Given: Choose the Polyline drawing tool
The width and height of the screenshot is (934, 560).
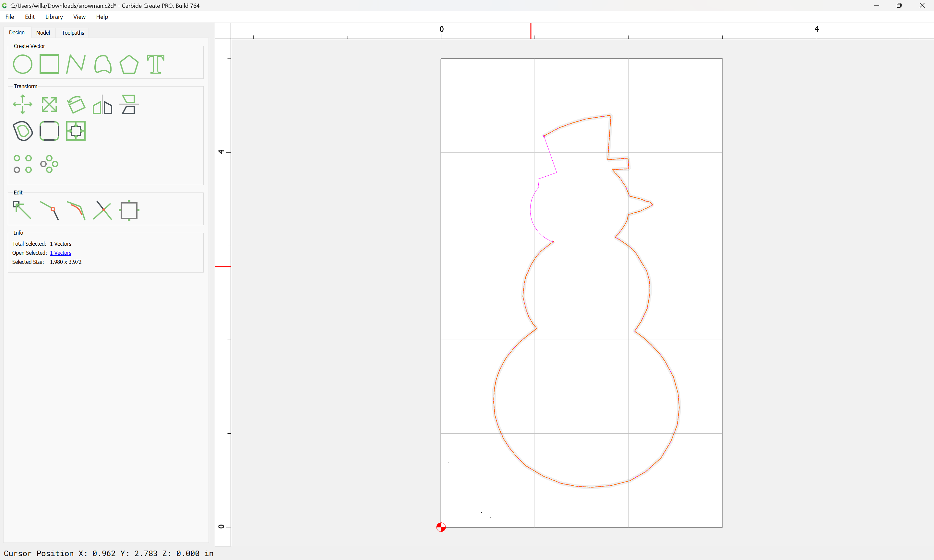Looking at the screenshot, I should (x=76, y=64).
